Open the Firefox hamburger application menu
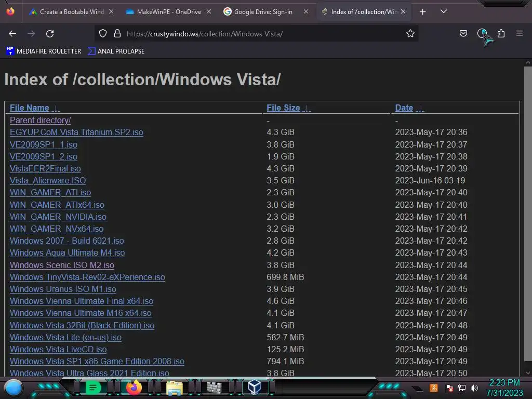The height and width of the screenshot is (399, 532). pos(519,33)
